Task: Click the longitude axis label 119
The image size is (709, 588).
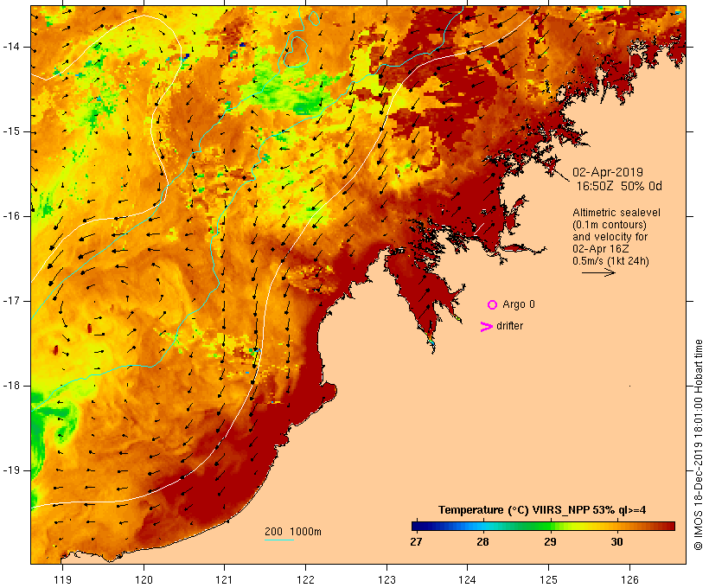Action: (x=62, y=580)
